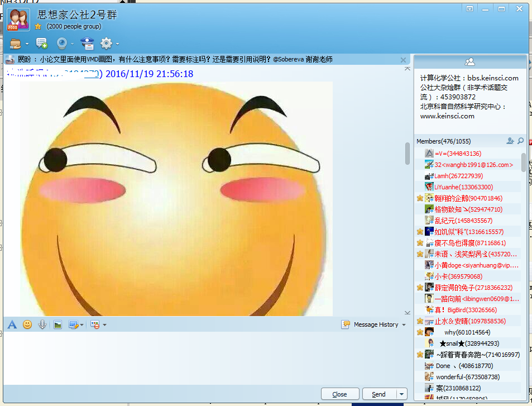
Task: Click the www.keinsci.com notice text
Action: pyautogui.click(x=447, y=116)
